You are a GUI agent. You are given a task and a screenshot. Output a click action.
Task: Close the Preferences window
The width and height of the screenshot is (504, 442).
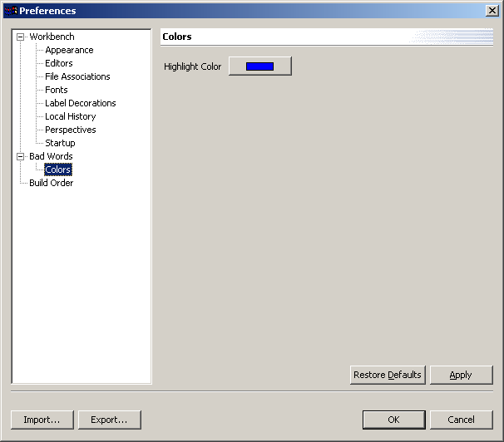492,11
